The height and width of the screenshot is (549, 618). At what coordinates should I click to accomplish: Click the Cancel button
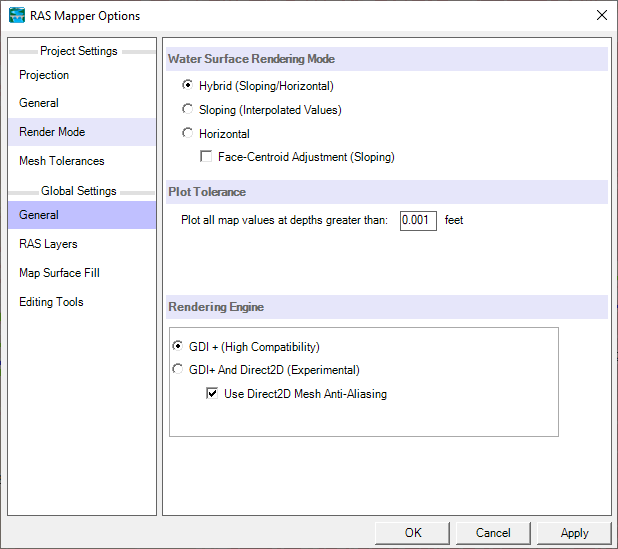pos(493,533)
